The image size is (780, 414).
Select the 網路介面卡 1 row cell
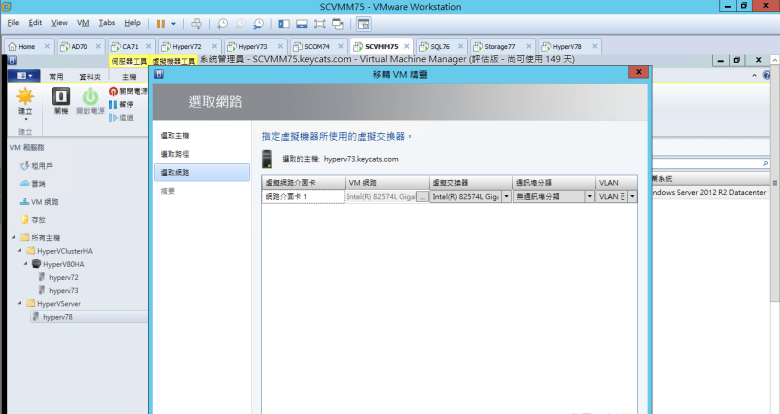[303, 197]
